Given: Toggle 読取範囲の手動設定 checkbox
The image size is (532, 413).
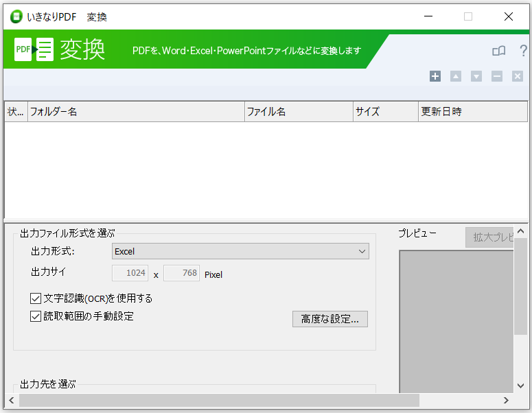Looking at the screenshot, I should [x=36, y=316].
